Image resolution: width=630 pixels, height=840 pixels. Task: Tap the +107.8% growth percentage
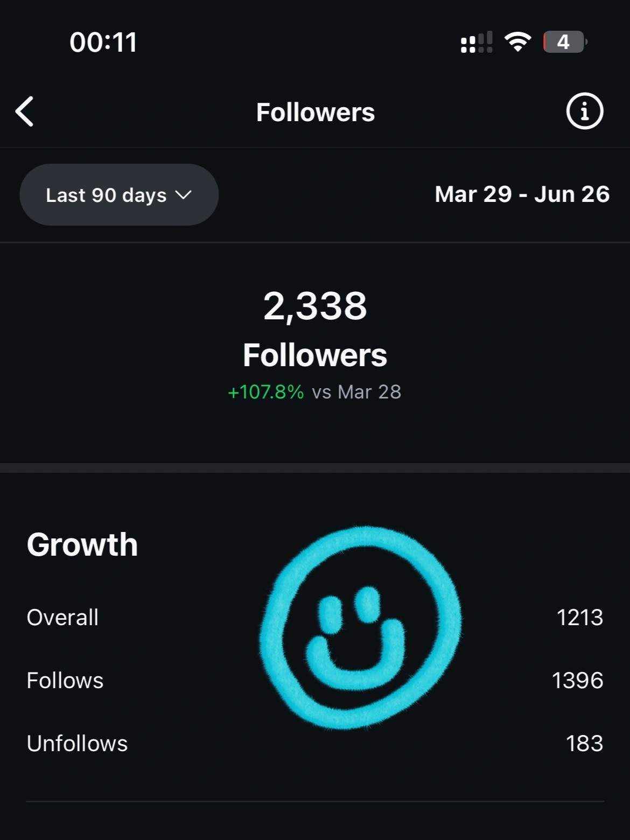coord(265,392)
